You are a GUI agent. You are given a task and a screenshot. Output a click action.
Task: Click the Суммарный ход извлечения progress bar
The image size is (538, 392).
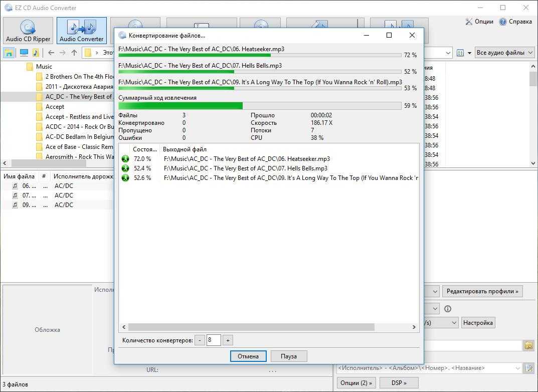[260, 106]
